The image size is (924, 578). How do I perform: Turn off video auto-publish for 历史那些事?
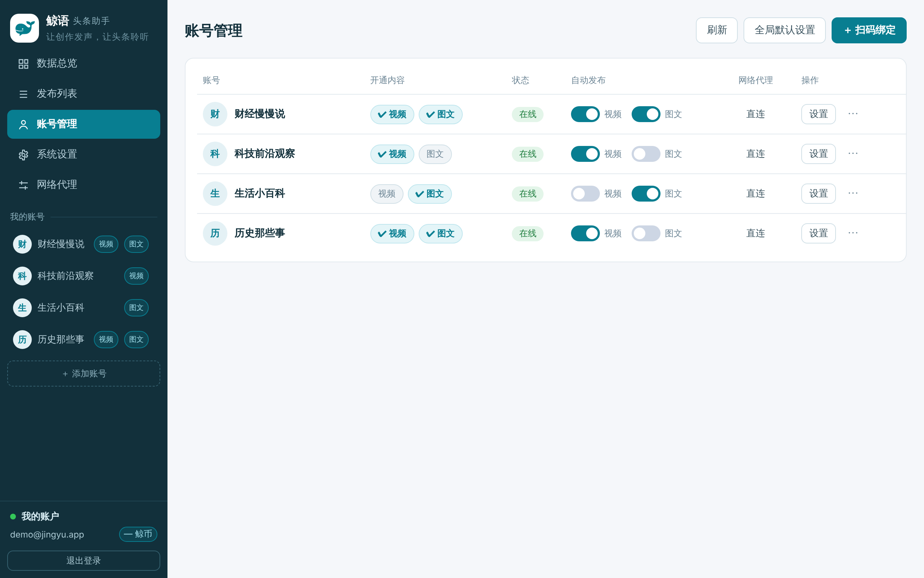[585, 233]
